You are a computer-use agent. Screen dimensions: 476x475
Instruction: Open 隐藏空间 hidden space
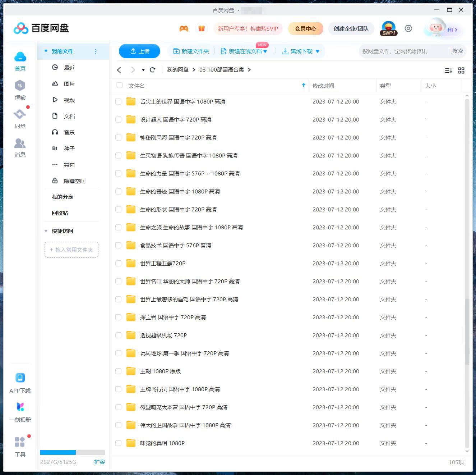point(74,181)
